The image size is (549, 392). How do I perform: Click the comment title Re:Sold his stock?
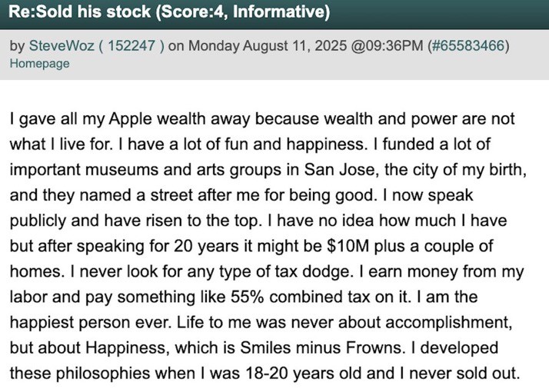coord(79,12)
